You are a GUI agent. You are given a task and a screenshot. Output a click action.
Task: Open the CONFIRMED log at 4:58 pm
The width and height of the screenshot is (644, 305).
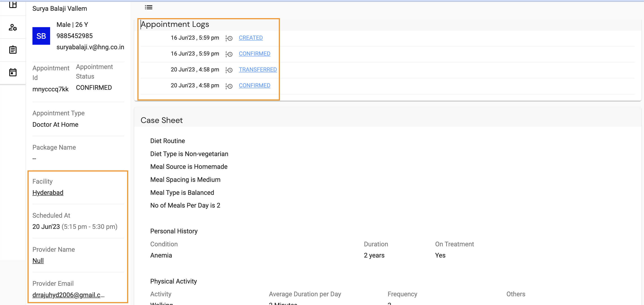coord(254,85)
